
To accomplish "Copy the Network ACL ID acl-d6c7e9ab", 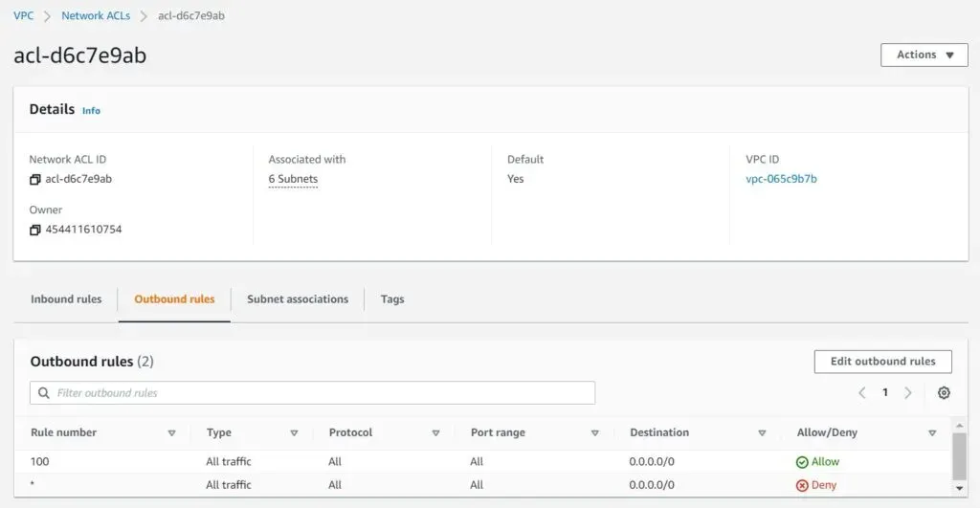I will [x=35, y=180].
